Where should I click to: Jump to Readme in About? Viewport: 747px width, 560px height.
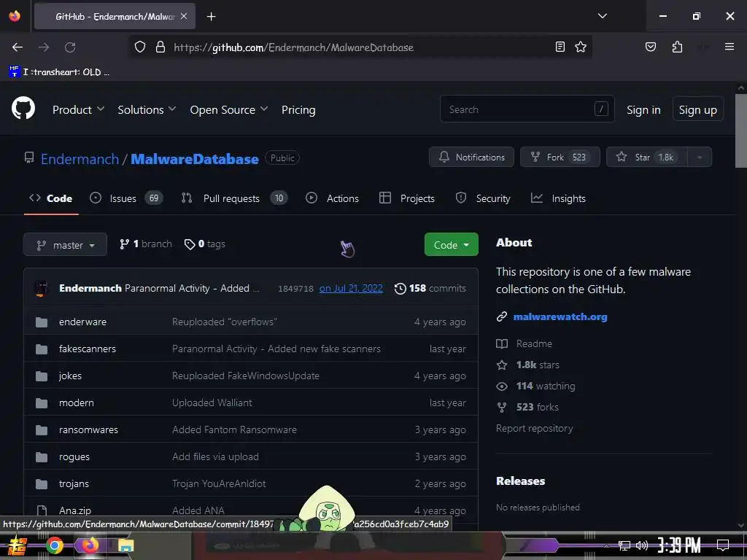click(534, 343)
